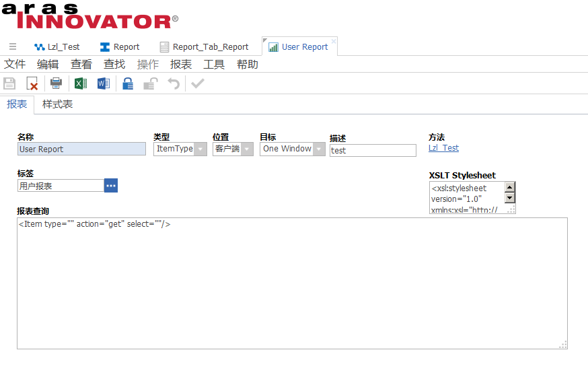Image resolution: width=588 pixels, height=383 pixels.
Task: Click the blue Lock item icon
Action: coord(128,83)
